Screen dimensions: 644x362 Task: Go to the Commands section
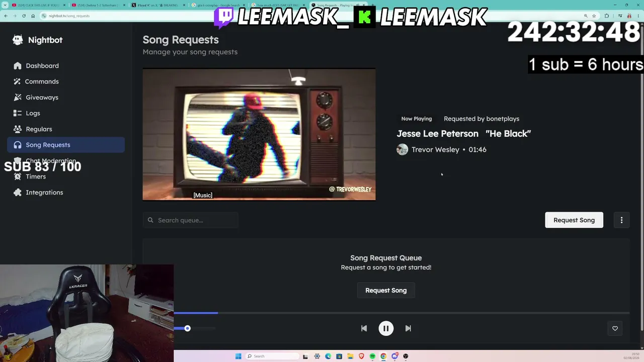66,81
